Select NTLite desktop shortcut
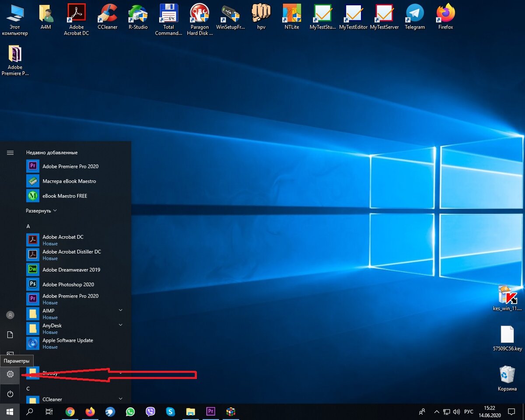Screen dimensions: 525x420 [292, 17]
